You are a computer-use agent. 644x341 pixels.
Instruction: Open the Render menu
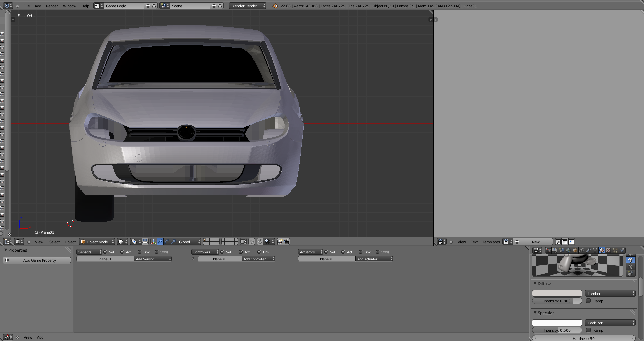(x=52, y=6)
